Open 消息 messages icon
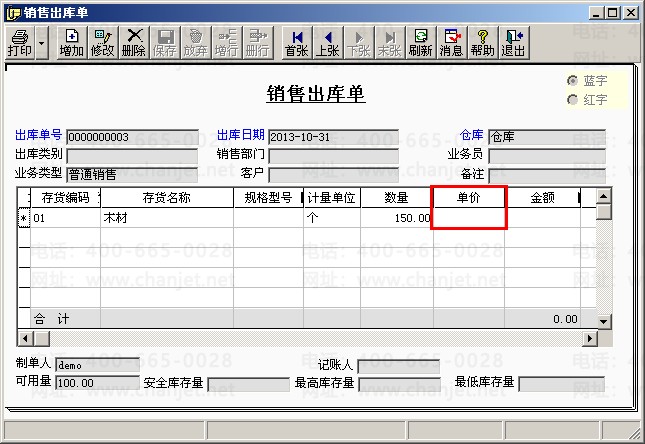Screen dimensions: 645x444 pos(452,43)
